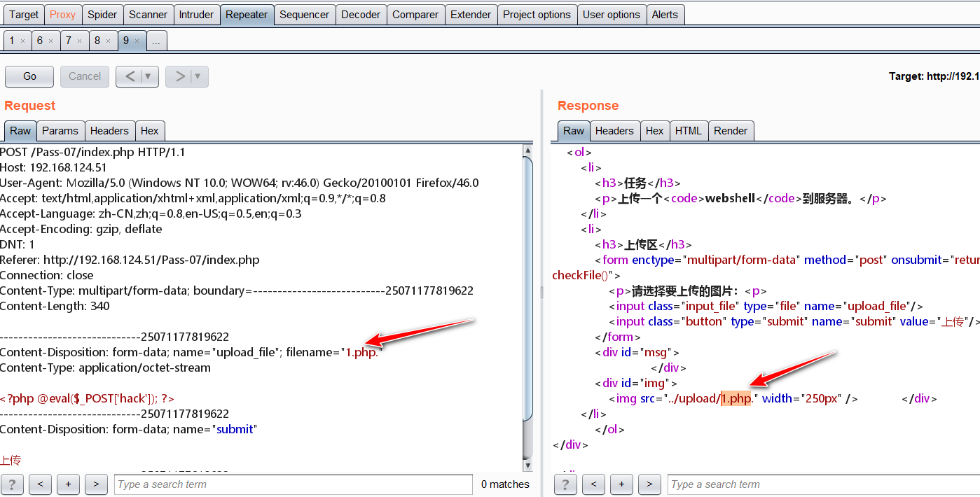The height and width of the screenshot is (497, 980).
Task: Open the Intruder tab
Action: [196, 15]
